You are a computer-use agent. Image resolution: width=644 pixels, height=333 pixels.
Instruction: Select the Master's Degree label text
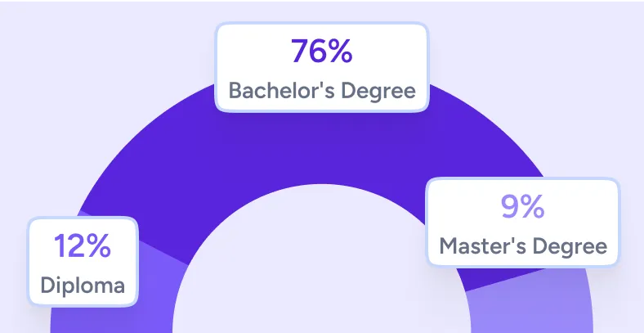(523, 245)
